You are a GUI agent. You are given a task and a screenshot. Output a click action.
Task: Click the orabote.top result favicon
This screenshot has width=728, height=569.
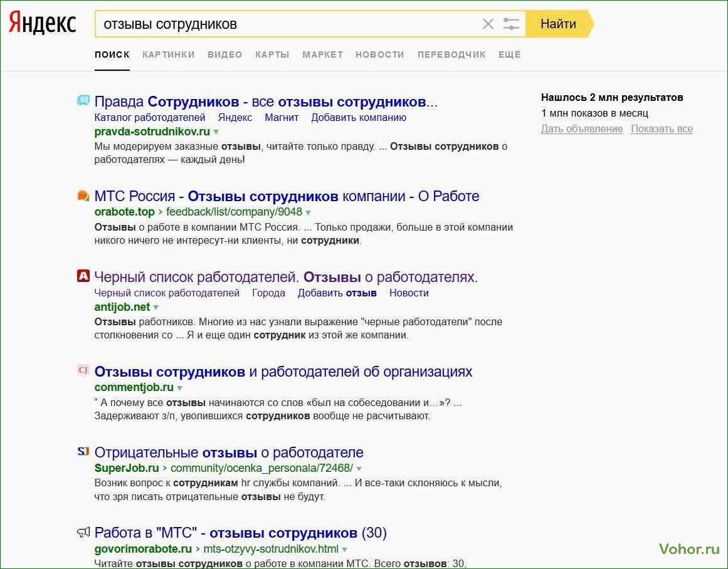(x=83, y=196)
